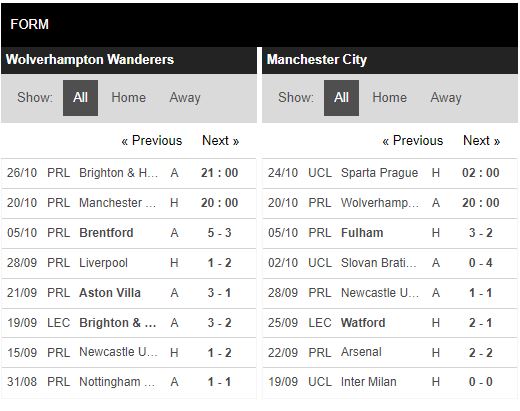This screenshot has width=520, height=411.
Task: Go to Next fixtures for Manchester City
Action: 481,141
